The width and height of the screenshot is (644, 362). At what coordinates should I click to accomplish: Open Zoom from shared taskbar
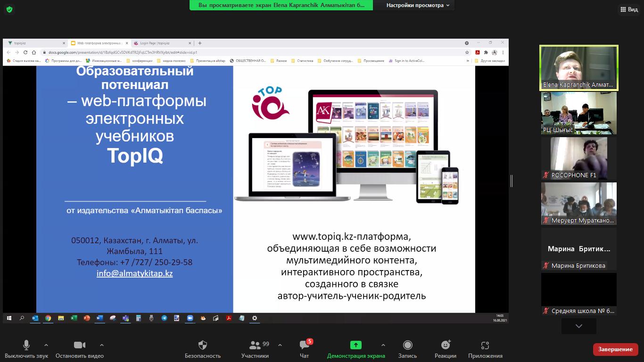(190, 318)
